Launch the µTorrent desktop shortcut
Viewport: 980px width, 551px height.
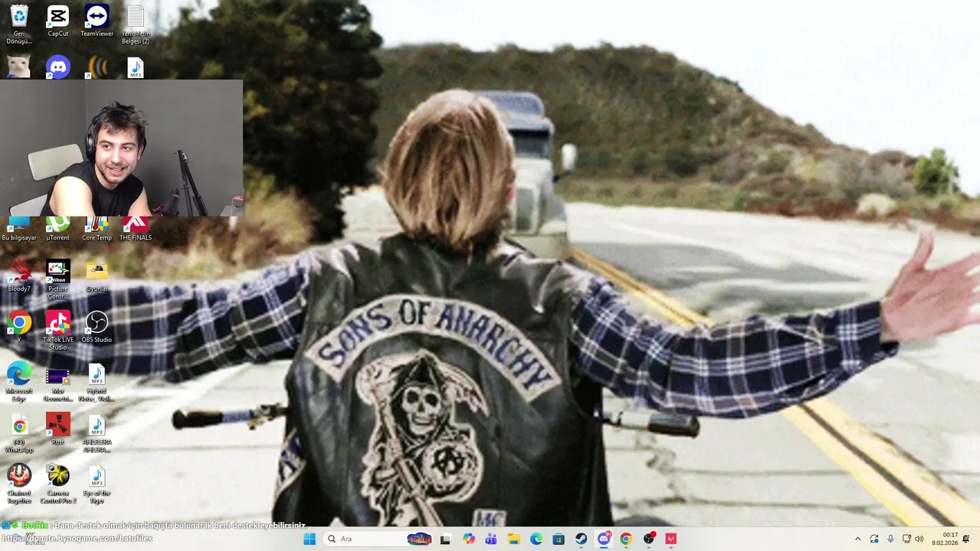(x=58, y=230)
